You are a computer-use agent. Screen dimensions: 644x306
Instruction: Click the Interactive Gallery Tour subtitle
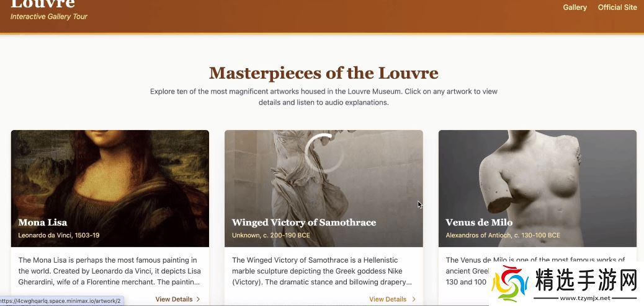click(49, 16)
